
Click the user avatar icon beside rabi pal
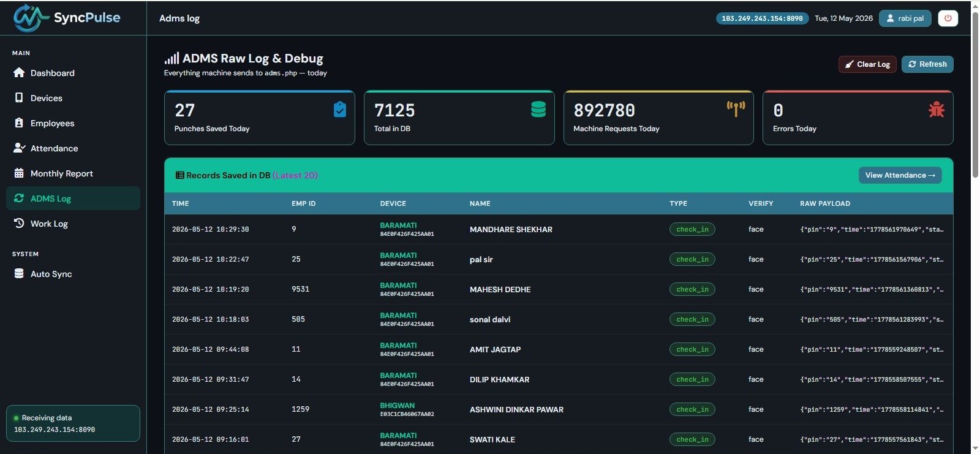pos(891,18)
